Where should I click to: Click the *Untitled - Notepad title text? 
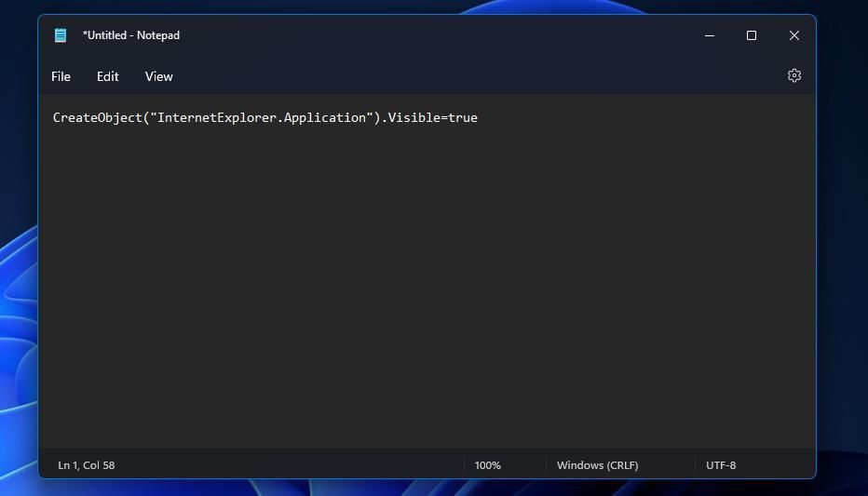pyautogui.click(x=131, y=35)
